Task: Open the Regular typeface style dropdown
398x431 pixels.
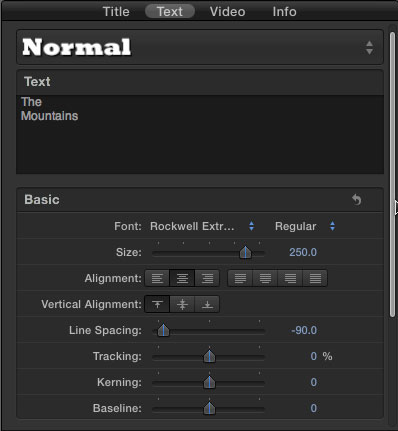Action: (x=305, y=226)
